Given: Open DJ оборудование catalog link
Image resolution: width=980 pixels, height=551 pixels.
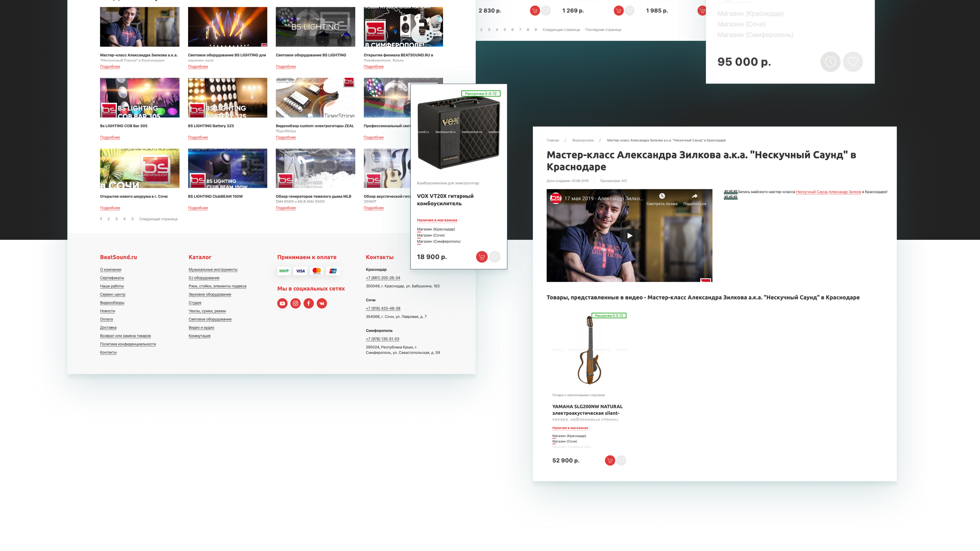Looking at the screenshot, I should [204, 278].
